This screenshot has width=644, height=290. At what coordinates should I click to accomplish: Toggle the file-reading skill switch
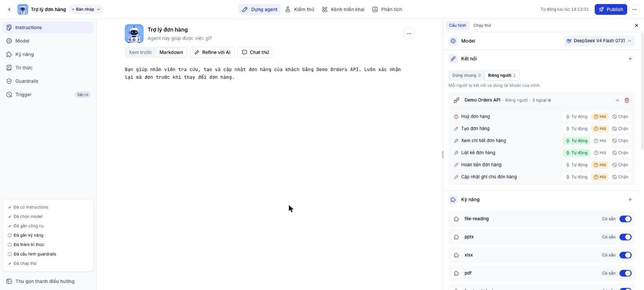625,219
